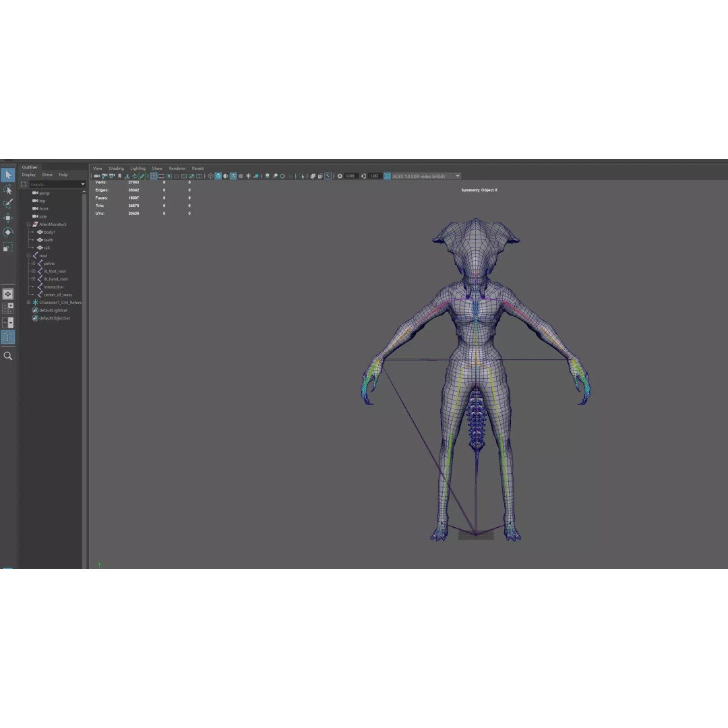Select the center_of_mass joint
Viewport: 728px width, 728px height.
click(x=55, y=295)
